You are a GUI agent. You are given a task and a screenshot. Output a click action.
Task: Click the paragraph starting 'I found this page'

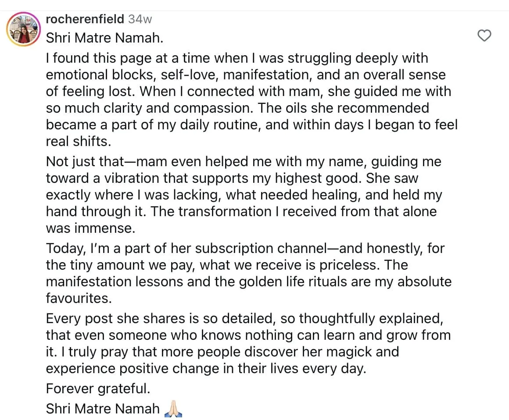251,100
